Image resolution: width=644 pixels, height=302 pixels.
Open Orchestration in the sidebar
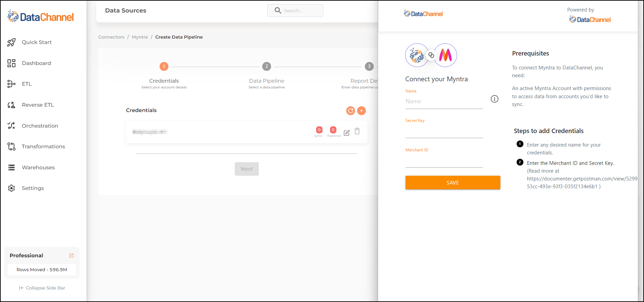(40, 126)
